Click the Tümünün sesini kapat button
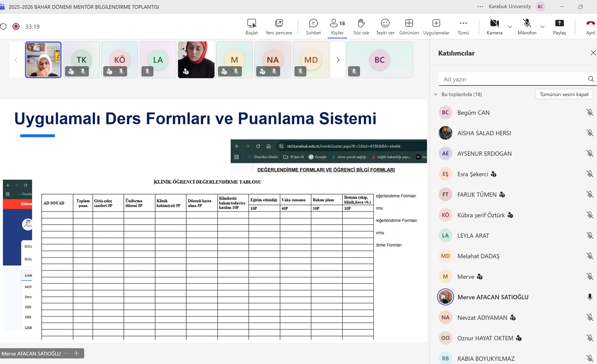 [564, 94]
